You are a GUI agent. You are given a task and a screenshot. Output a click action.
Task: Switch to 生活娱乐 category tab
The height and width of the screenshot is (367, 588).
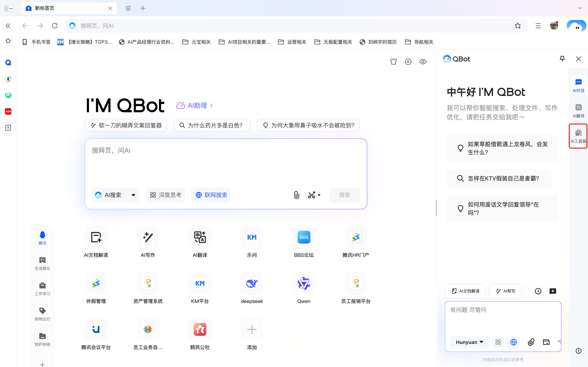(x=42, y=263)
